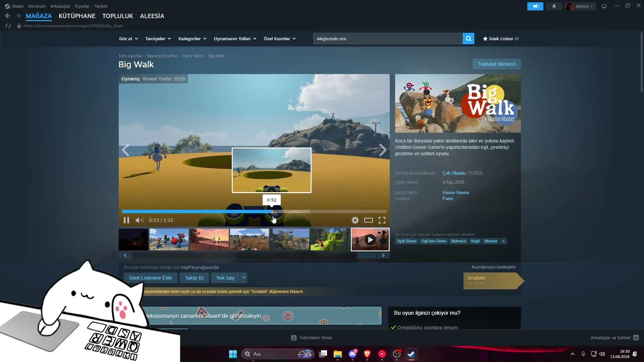Image resolution: width=644 pixels, height=362 pixels.
Task: Select the Bulmaca tag
Action: point(458,241)
